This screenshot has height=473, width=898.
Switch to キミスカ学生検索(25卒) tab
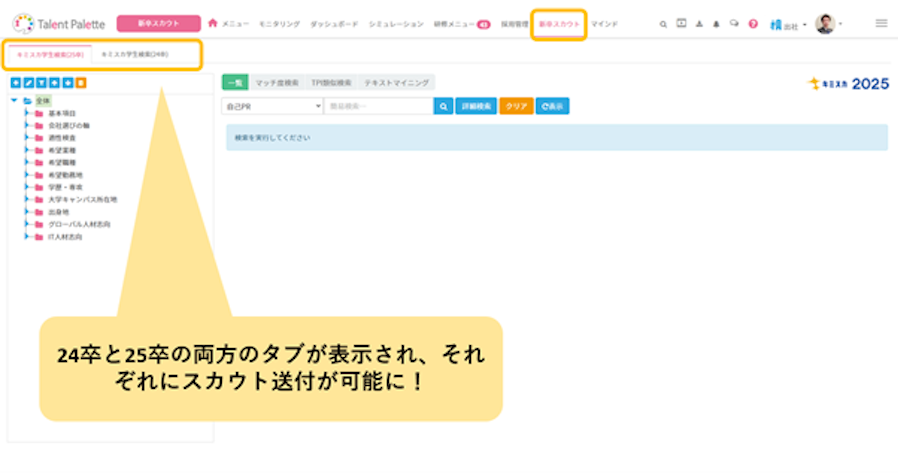[50, 54]
